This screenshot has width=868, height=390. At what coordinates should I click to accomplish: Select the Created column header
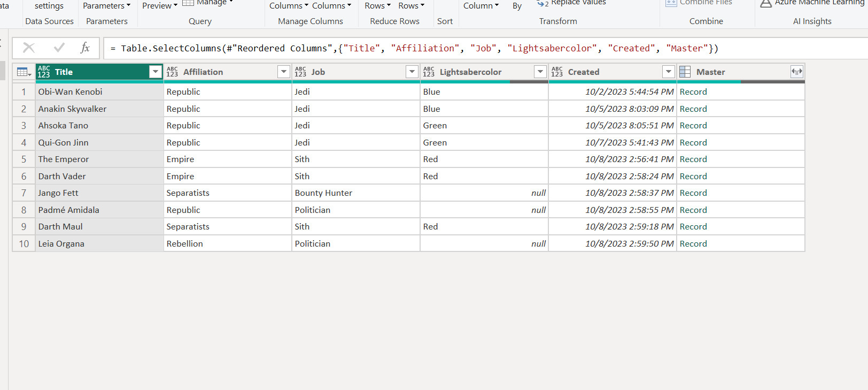(613, 72)
